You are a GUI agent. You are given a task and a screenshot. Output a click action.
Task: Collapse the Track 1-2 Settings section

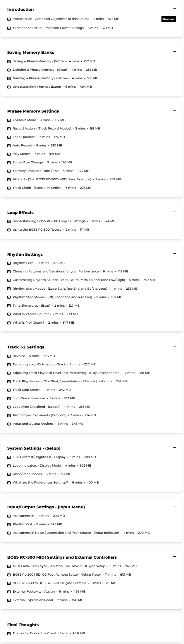[x=175, y=346]
